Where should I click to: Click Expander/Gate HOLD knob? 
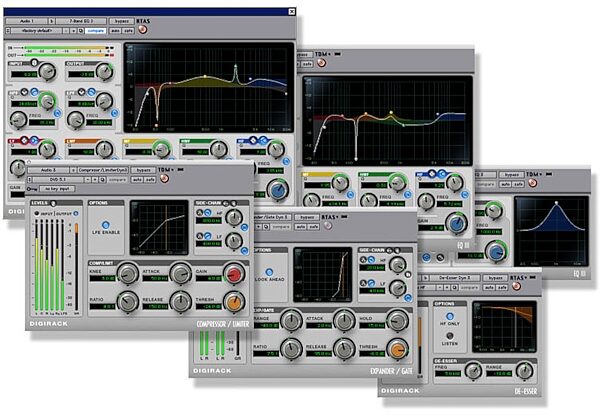tap(398, 320)
